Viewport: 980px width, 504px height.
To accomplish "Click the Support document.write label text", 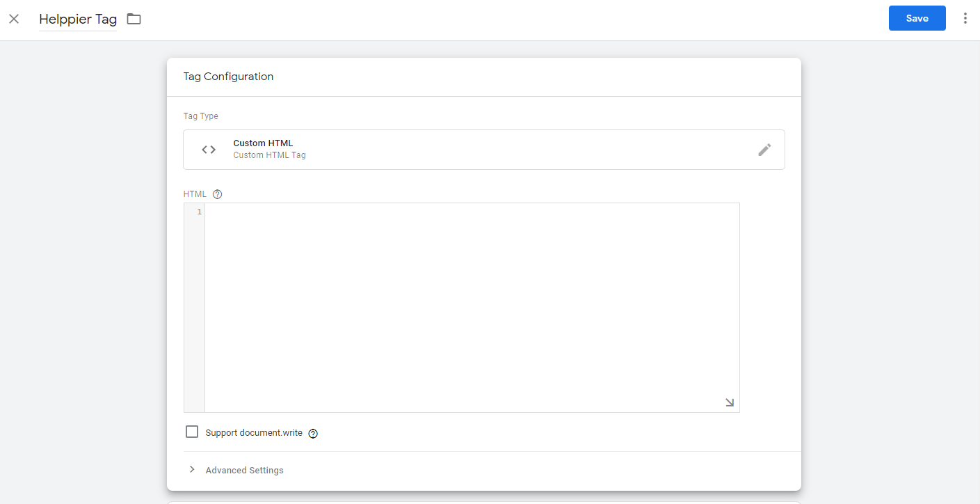I will point(254,433).
